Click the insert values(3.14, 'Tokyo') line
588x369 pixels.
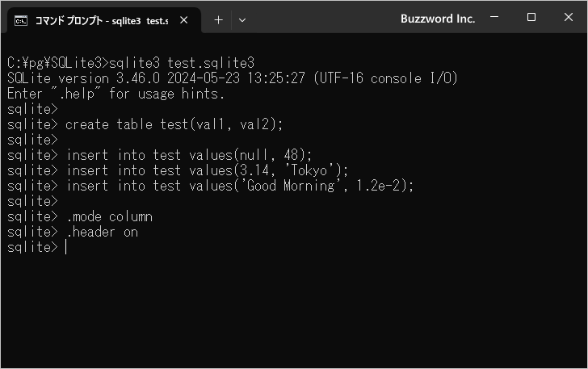(x=207, y=170)
